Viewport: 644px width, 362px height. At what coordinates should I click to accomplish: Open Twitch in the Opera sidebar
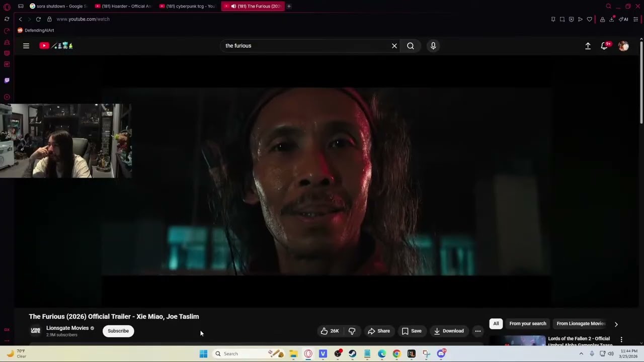click(7, 80)
